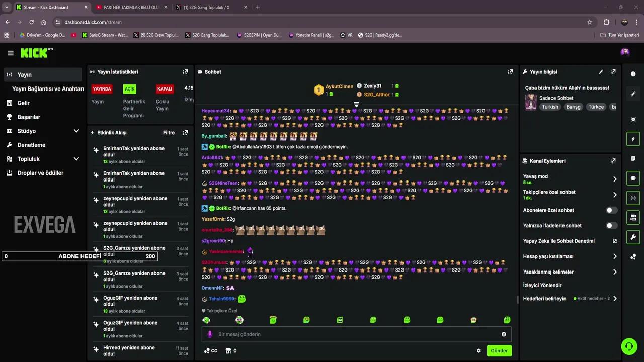Pop out the Sohbet panel
This screenshot has width=644, height=362.
[510, 72]
